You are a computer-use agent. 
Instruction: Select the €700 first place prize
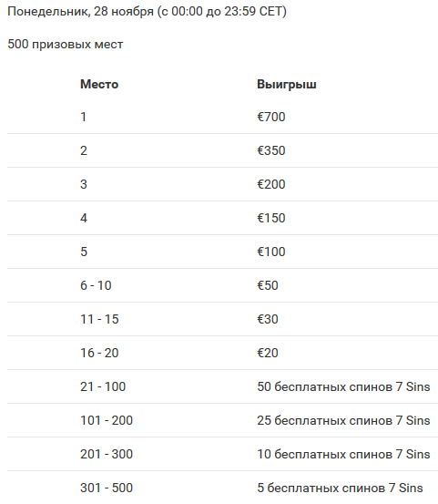click(x=271, y=117)
